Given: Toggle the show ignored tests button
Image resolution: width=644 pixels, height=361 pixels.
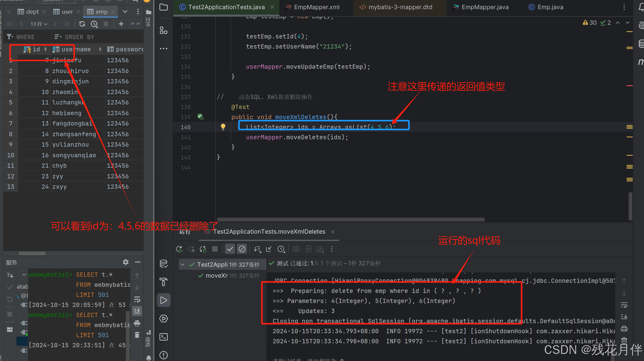Looking at the screenshot, I should click(x=242, y=249).
